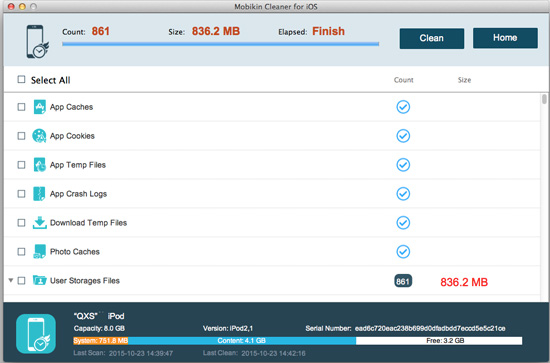Image resolution: width=550 pixels, height=363 pixels.
Task: Click the scan progress bar under Count
Action: (220, 44)
